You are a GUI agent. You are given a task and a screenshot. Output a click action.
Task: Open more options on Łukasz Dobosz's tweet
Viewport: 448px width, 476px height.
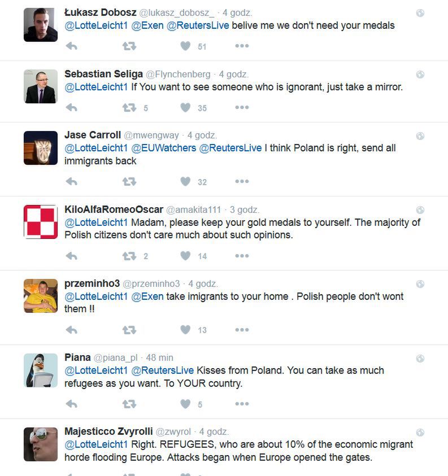tap(242, 46)
